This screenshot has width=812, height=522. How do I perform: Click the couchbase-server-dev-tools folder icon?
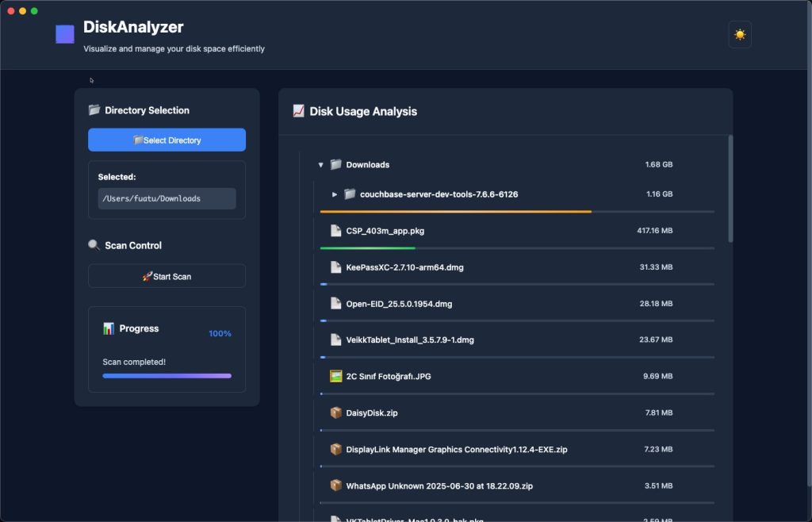(x=350, y=194)
